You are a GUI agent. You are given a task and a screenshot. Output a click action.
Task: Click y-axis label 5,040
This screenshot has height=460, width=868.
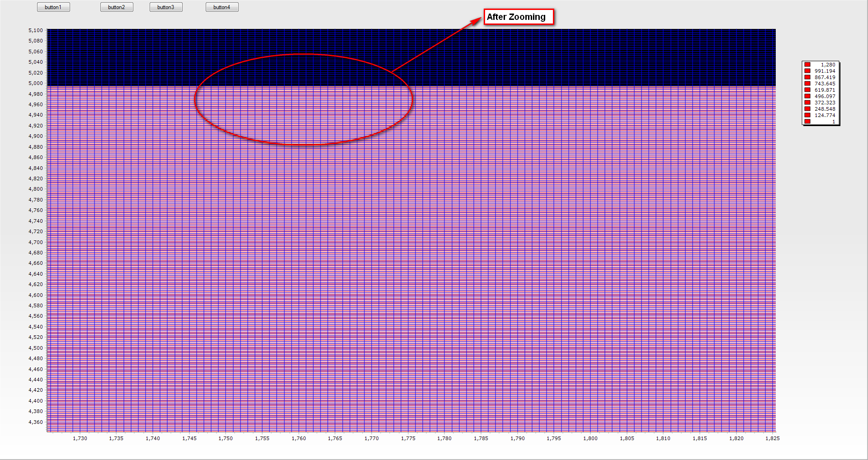tap(36, 62)
